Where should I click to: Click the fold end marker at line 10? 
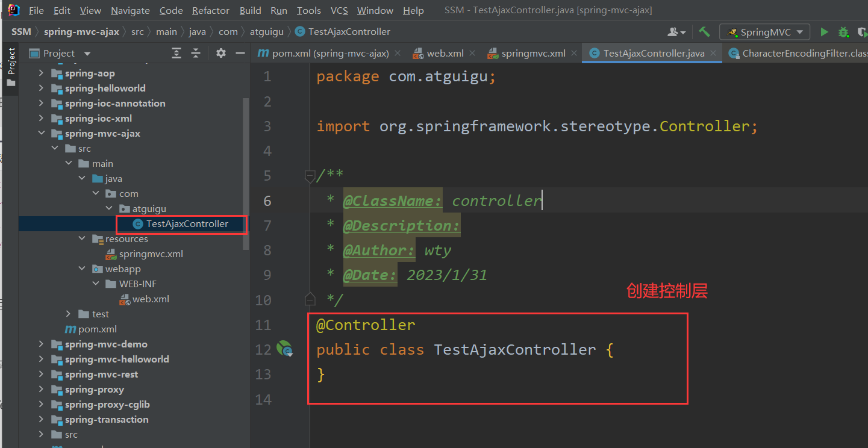(x=310, y=299)
